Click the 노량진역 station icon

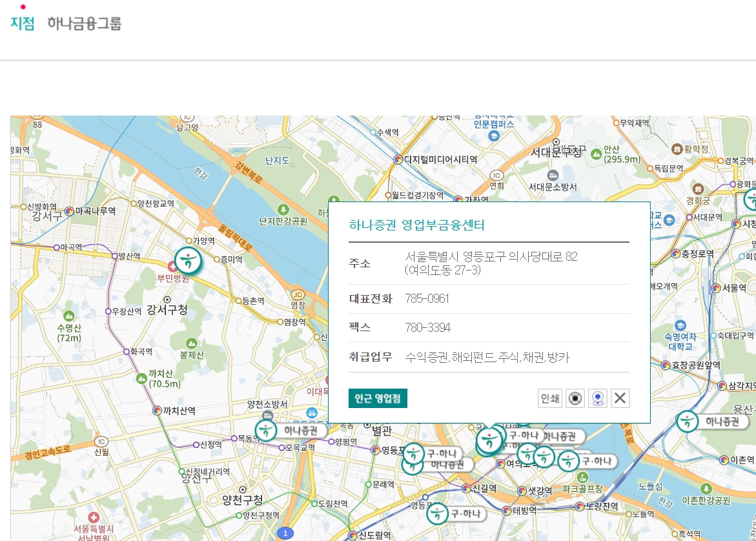pos(580,506)
